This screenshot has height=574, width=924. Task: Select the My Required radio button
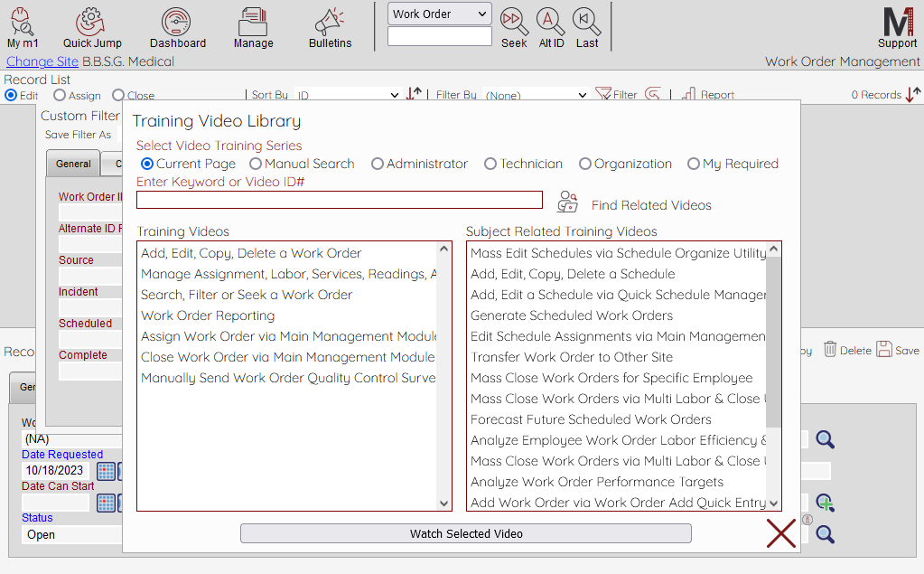pos(694,164)
